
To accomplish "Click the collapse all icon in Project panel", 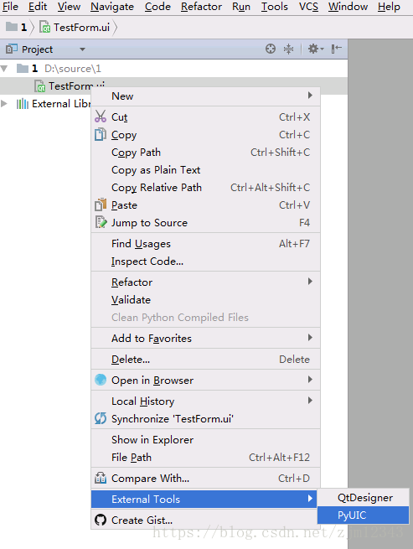I will (288, 49).
